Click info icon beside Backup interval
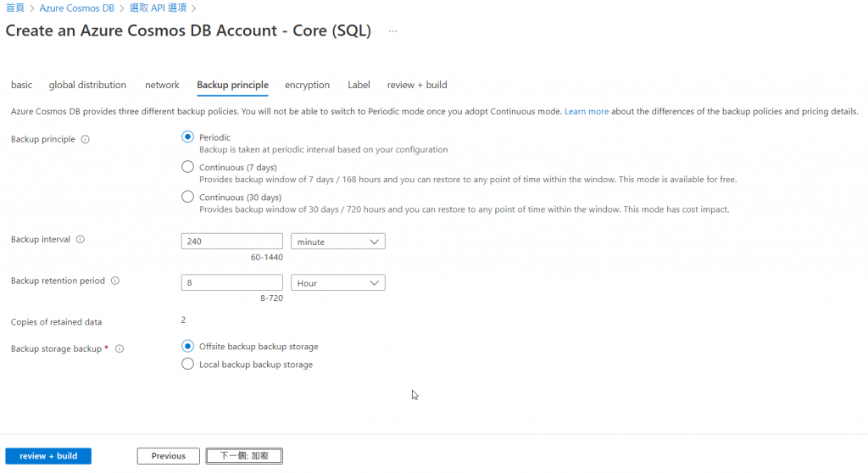 coord(81,240)
